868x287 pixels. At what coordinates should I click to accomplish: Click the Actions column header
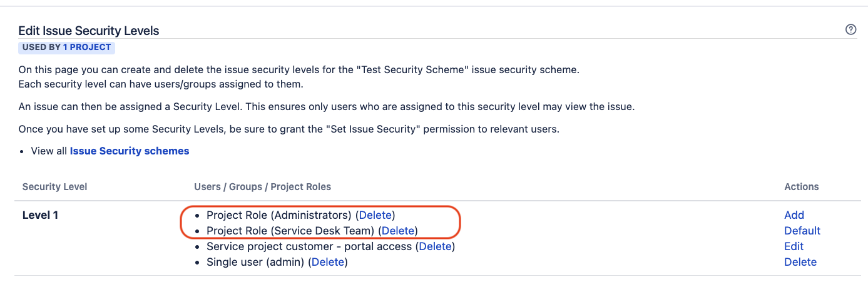tap(801, 186)
